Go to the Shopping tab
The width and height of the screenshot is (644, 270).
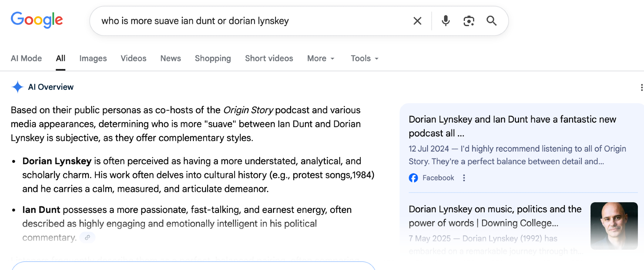pyautogui.click(x=213, y=58)
